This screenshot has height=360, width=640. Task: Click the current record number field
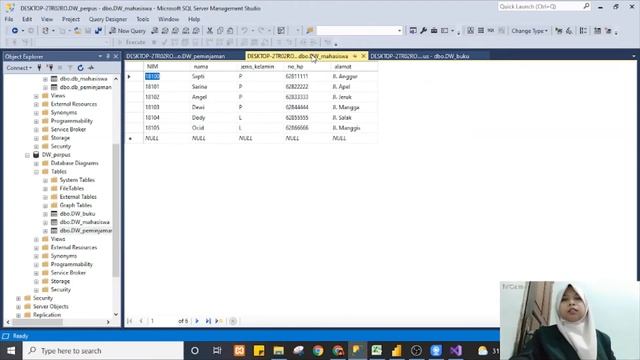(x=162, y=321)
